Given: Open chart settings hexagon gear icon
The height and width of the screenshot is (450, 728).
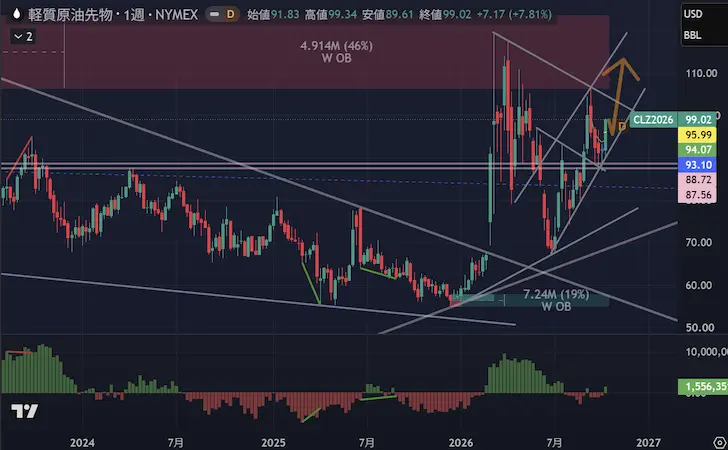Looking at the screenshot, I should pyautogui.click(x=721, y=442).
